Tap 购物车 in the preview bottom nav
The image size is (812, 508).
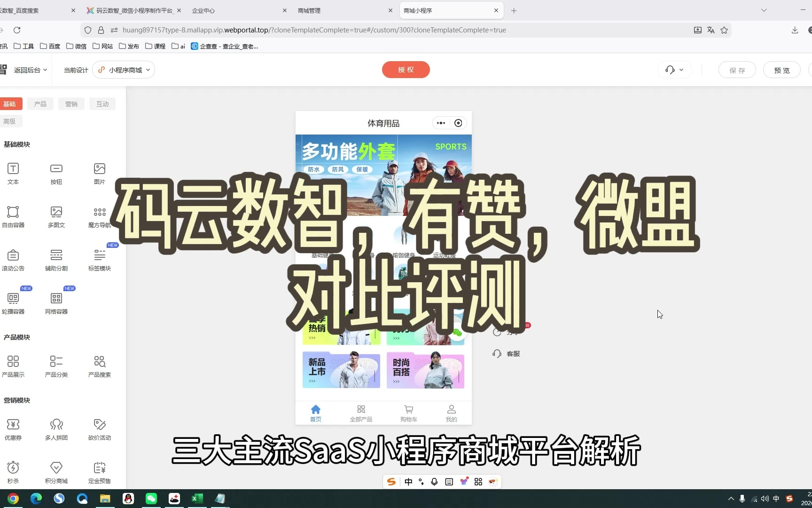click(x=408, y=413)
